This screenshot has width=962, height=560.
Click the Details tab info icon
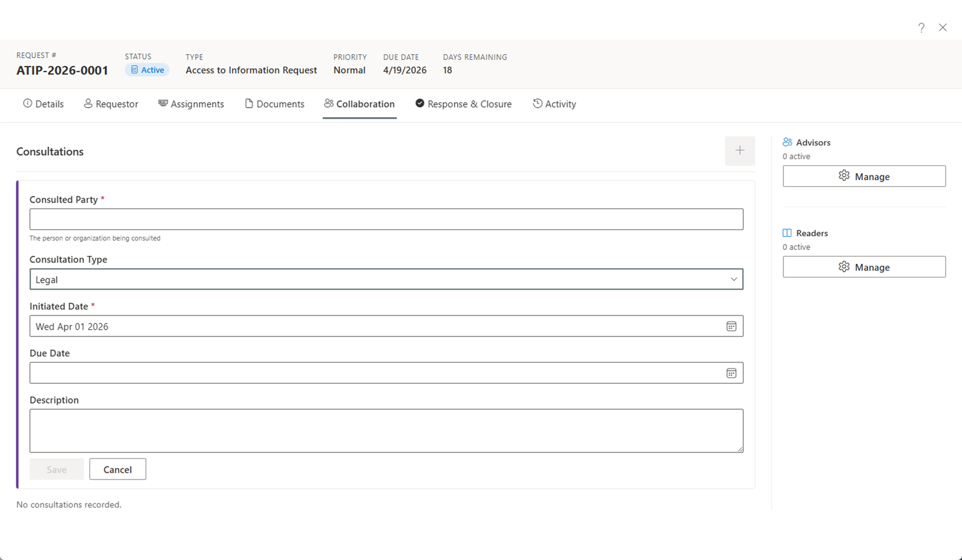[x=27, y=103]
